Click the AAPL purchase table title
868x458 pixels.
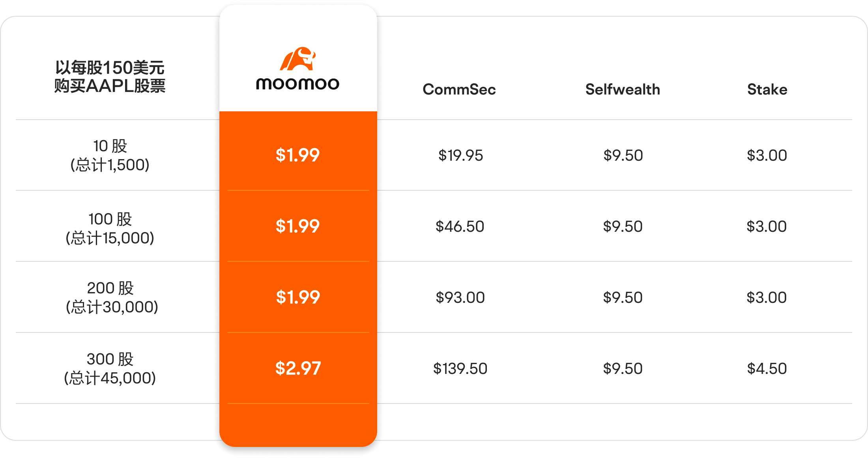(110, 77)
